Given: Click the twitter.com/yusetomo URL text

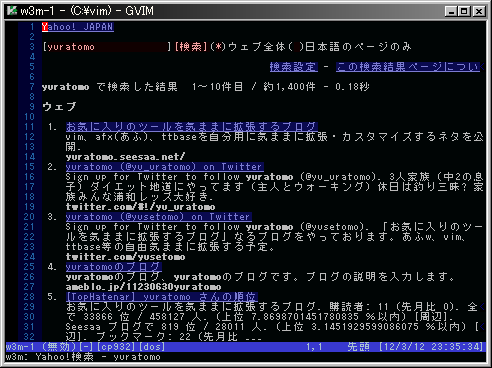Looking at the screenshot, I should pyautogui.click(x=125, y=257).
